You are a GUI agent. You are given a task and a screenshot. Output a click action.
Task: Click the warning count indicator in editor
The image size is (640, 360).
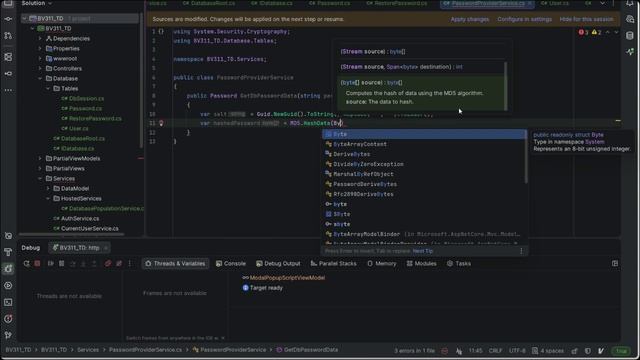pyautogui.click(x=596, y=32)
